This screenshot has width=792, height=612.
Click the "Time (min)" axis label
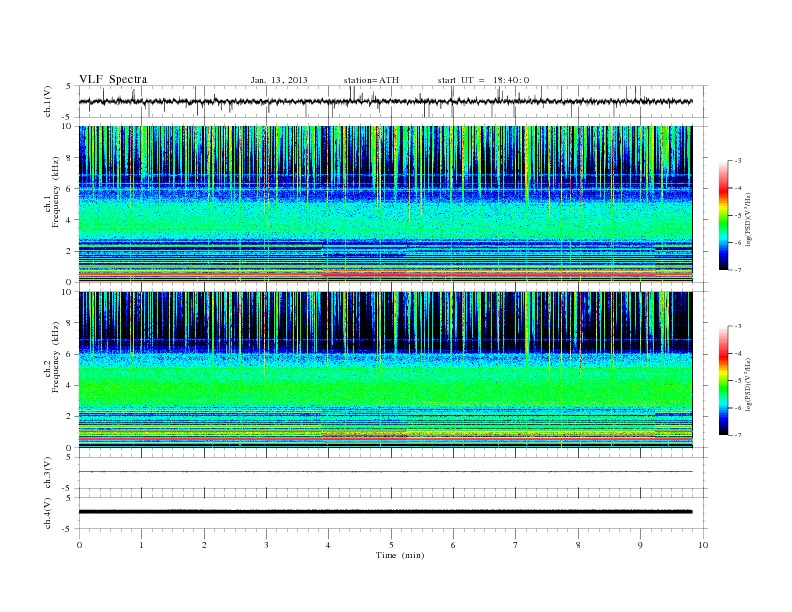tap(400, 555)
